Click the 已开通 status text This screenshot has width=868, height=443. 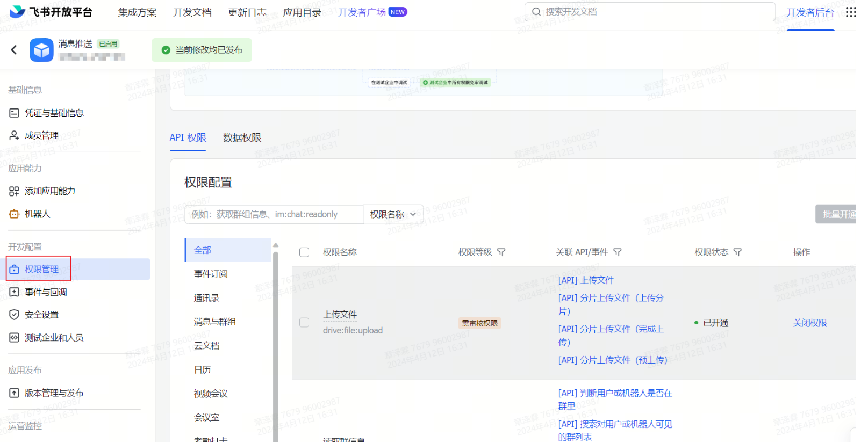click(715, 323)
